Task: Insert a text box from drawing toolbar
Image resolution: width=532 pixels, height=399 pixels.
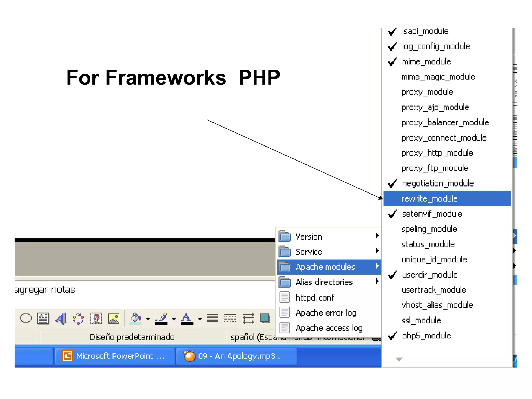Action: pos(43,318)
